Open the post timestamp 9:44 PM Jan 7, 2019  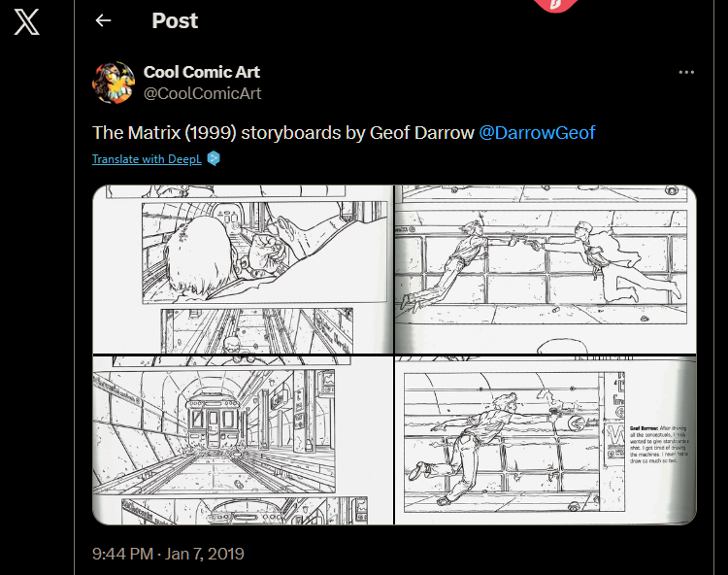[x=168, y=554]
